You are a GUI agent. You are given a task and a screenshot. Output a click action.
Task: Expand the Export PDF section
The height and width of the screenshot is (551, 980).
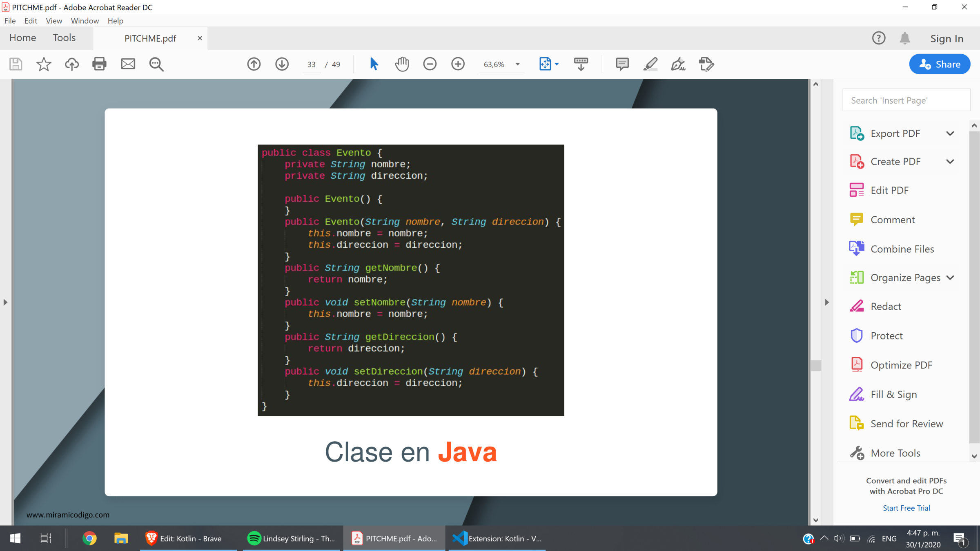click(x=950, y=133)
